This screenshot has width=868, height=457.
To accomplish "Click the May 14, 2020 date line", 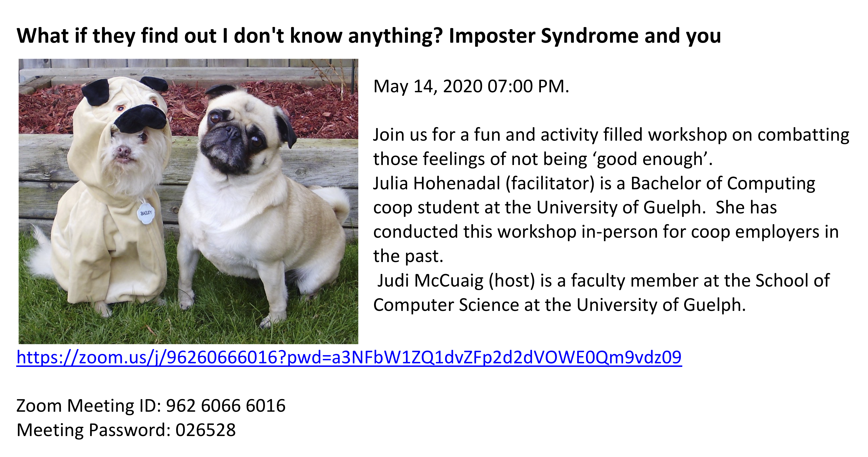I will (471, 86).
